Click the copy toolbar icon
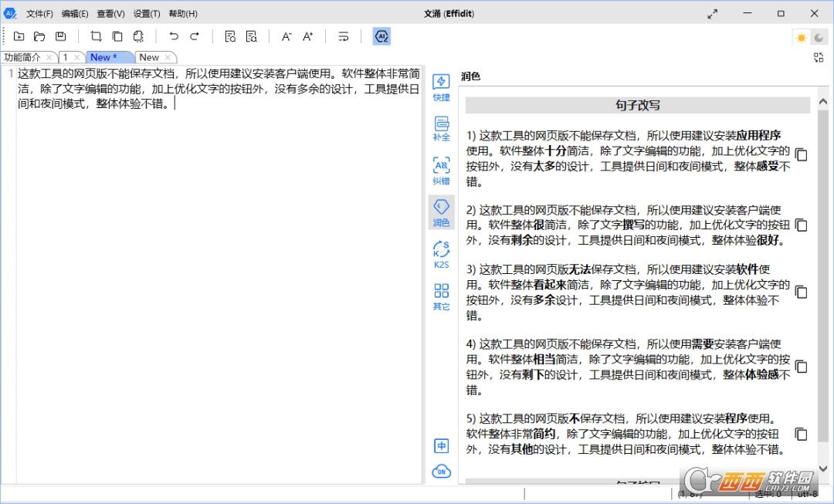Screen dimensions: 834x504 pos(117,36)
